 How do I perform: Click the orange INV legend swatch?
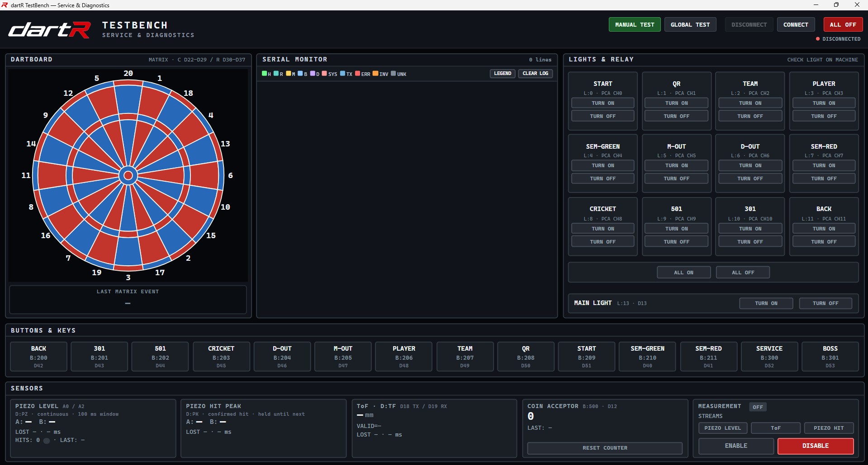[375, 73]
